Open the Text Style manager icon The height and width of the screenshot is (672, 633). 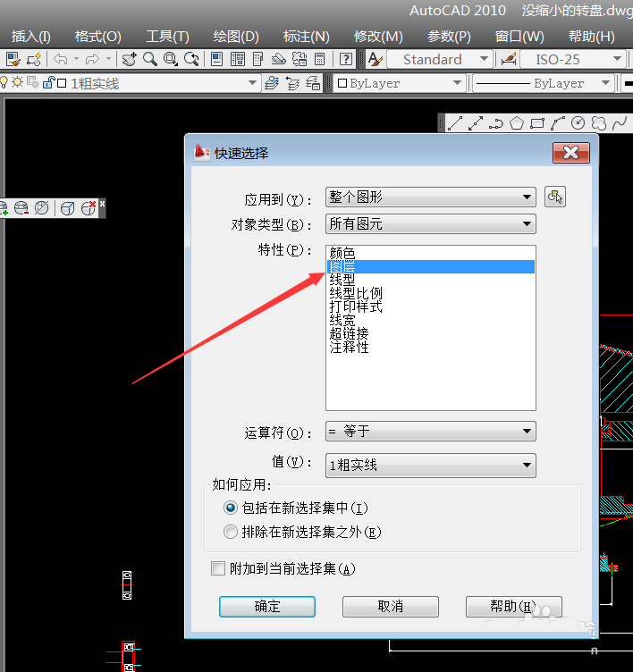coord(376,59)
